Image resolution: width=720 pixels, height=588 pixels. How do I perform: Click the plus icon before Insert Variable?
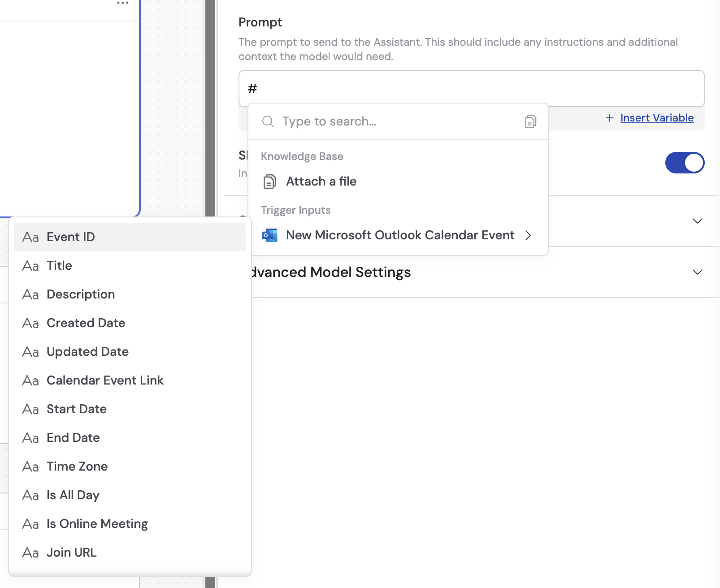coord(610,118)
